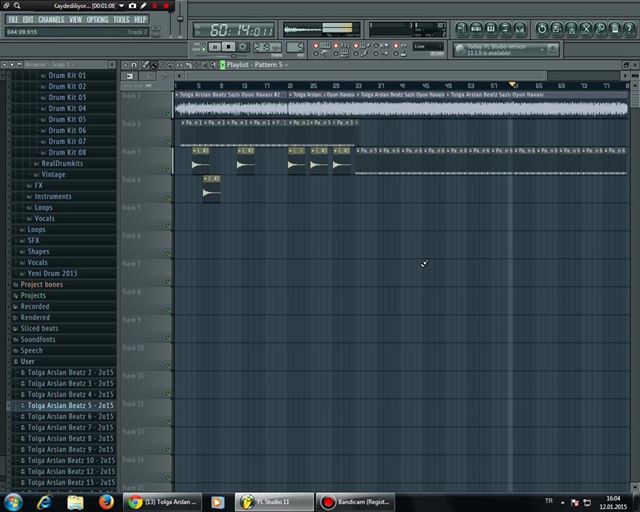Open the Piano Roll view icon

click(491, 29)
